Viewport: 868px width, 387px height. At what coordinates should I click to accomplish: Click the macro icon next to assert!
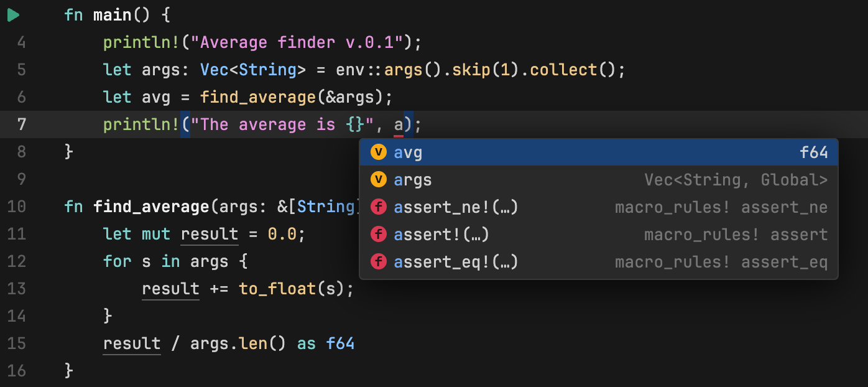[379, 234]
